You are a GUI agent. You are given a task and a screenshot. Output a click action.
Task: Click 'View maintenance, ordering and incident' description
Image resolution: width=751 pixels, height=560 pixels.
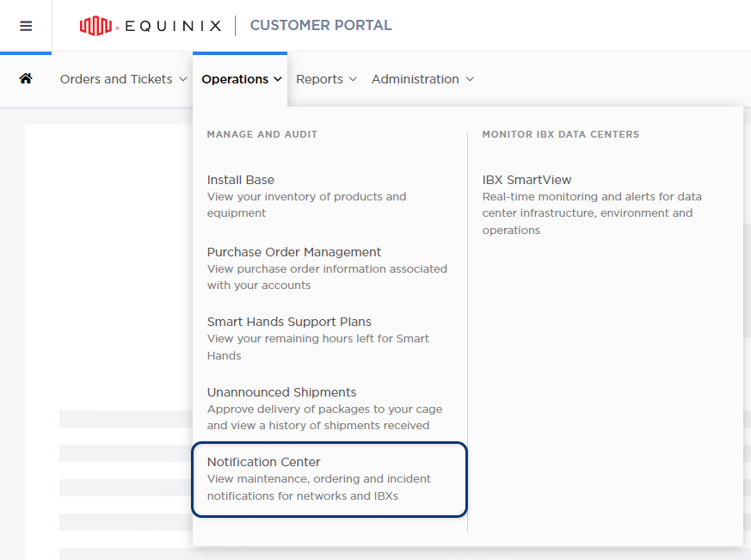(319, 487)
